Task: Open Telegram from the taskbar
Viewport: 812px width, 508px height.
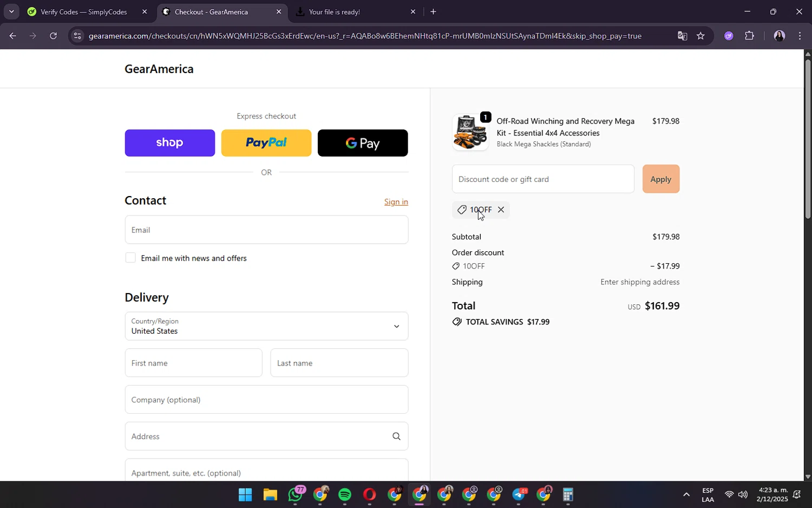Action: [x=519, y=494]
